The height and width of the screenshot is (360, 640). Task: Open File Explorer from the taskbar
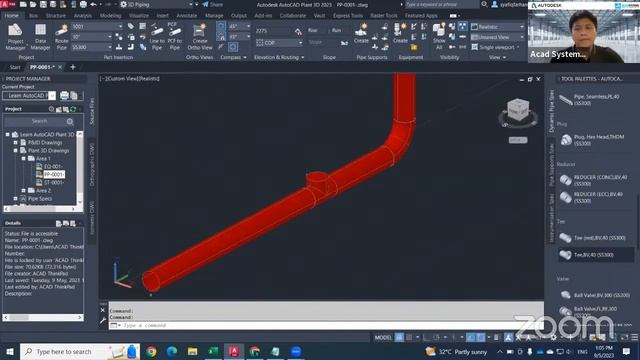coord(192,351)
